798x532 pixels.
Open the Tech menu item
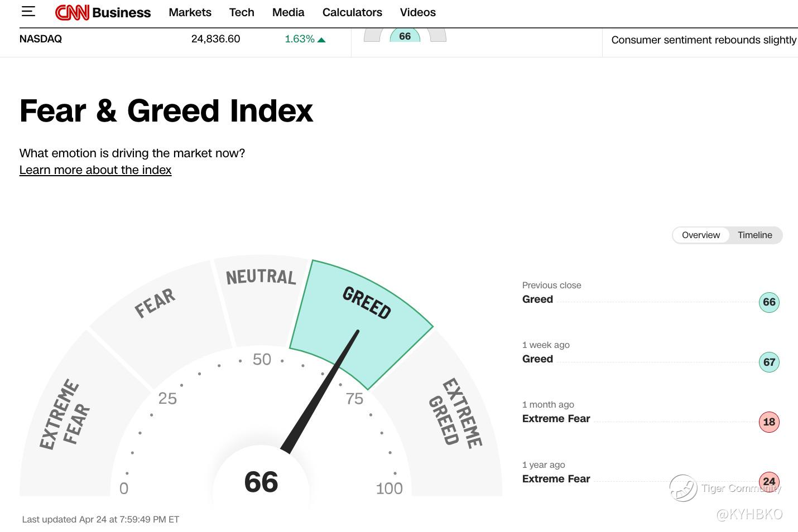(x=242, y=12)
